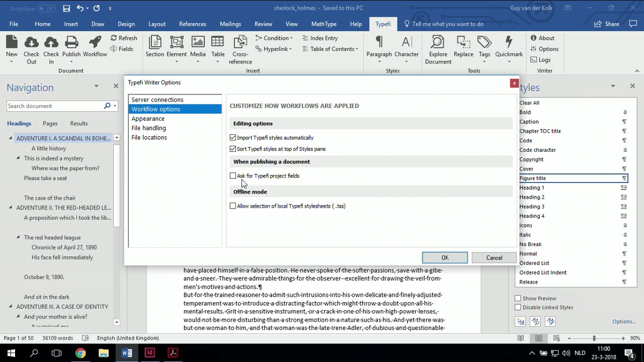Open Word from the Windows taskbar
The width and height of the screenshot is (644, 362).
pos(127,353)
